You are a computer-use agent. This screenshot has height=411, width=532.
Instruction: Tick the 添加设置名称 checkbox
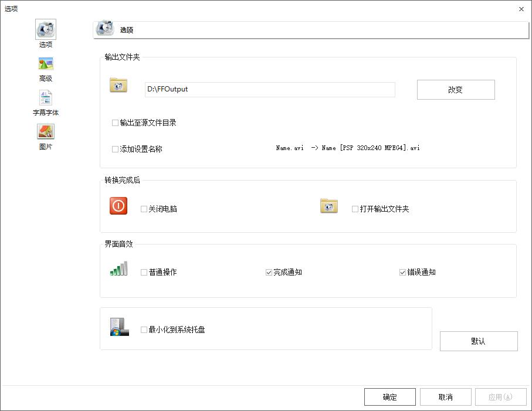coord(115,149)
